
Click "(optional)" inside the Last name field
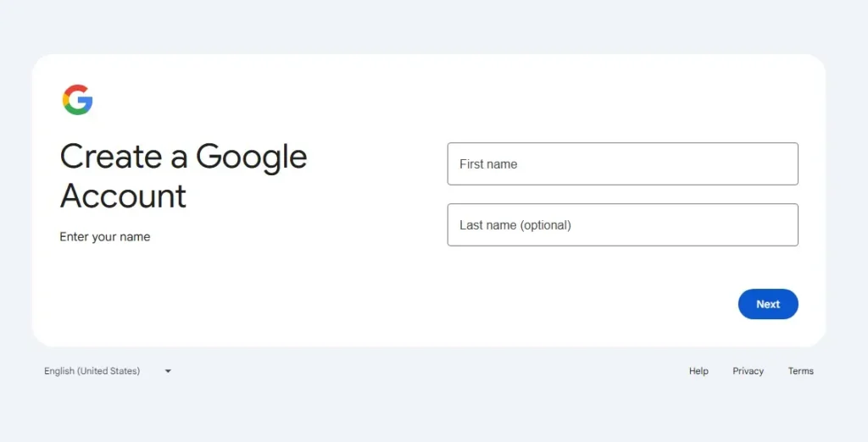[545, 225]
